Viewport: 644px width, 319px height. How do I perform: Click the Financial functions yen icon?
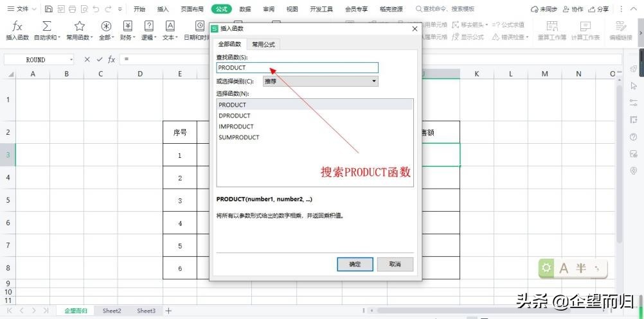(x=127, y=26)
